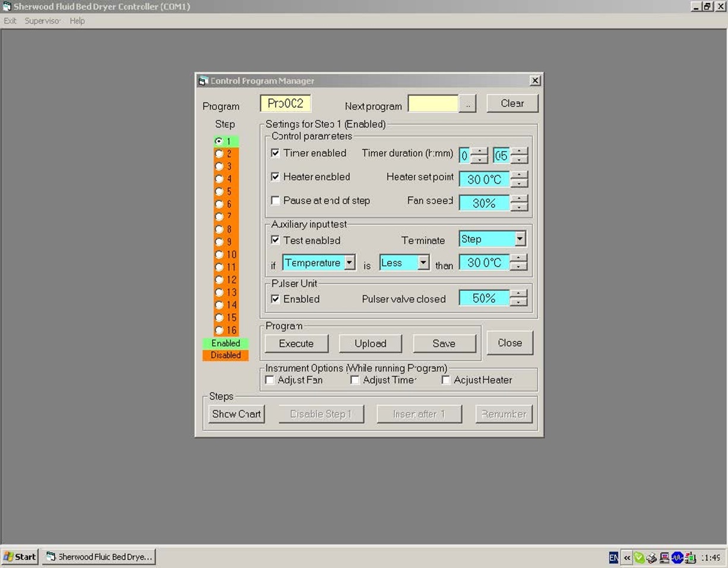Increase Fan speed with its up stepper arrow
728x568 pixels.
(x=519, y=199)
